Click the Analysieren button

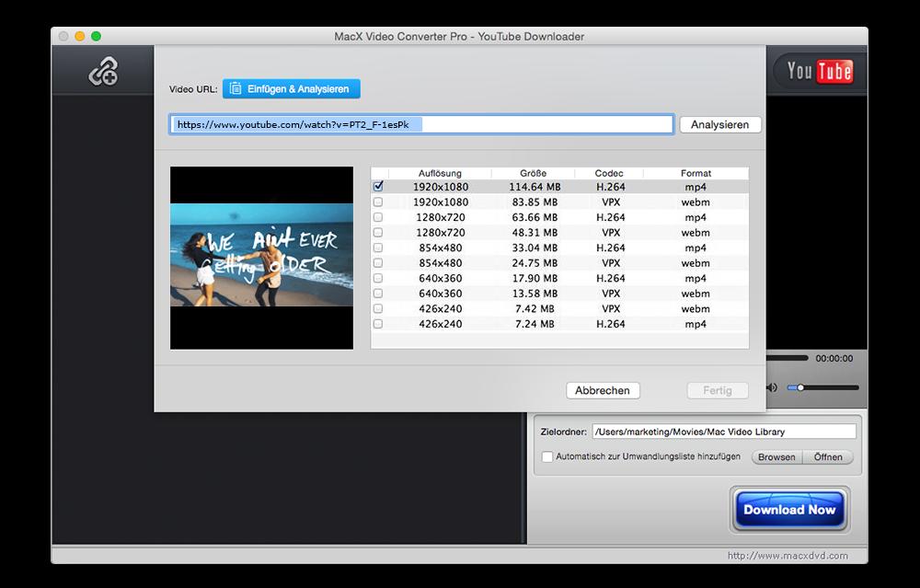click(x=720, y=124)
